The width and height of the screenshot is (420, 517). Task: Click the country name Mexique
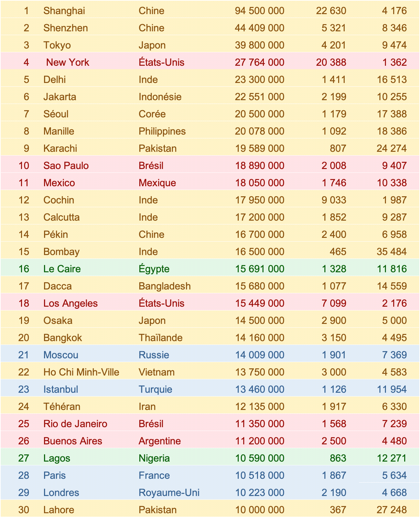click(157, 183)
